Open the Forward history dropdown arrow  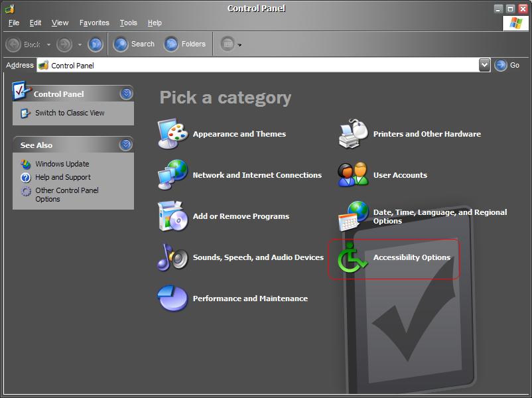[x=80, y=44]
